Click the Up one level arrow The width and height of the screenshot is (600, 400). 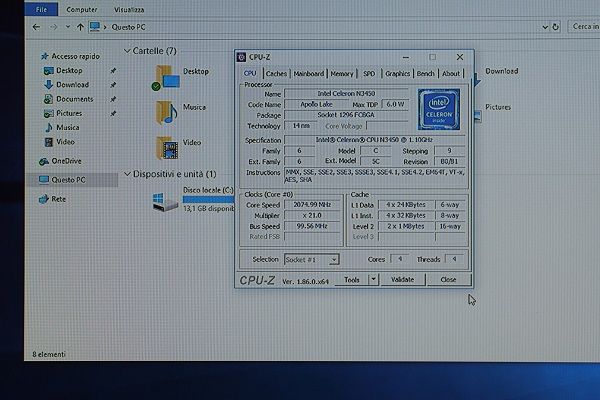point(80,27)
